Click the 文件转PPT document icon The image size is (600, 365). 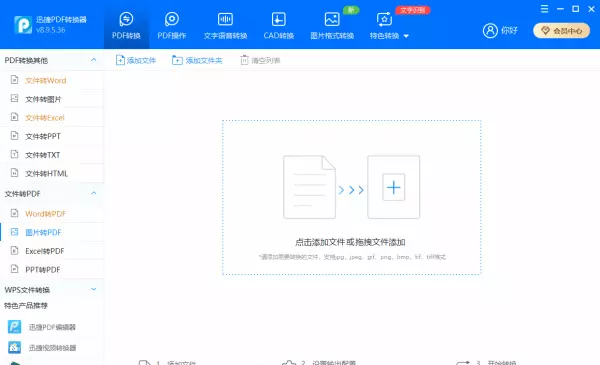pyautogui.click(x=15, y=135)
